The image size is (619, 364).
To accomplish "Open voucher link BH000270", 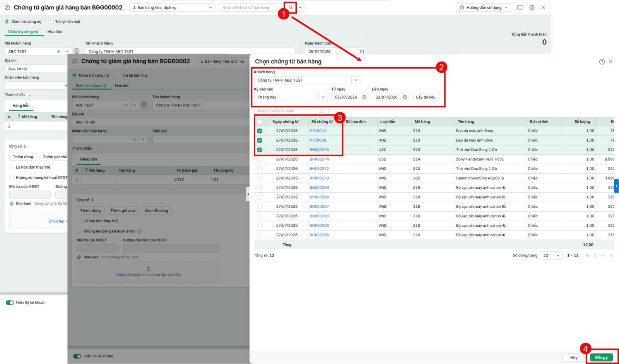I will pyautogui.click(x=319, y=178).
